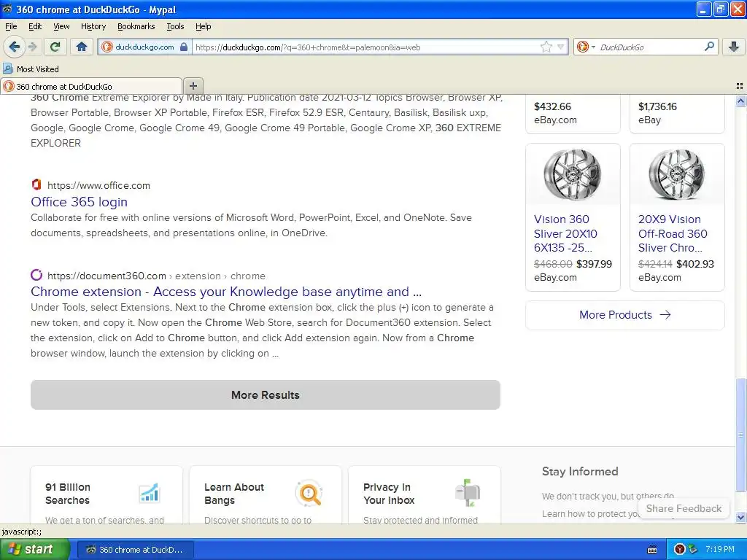Click the Document360 favicon icon

pyautogui.click(x=36, y=275)
